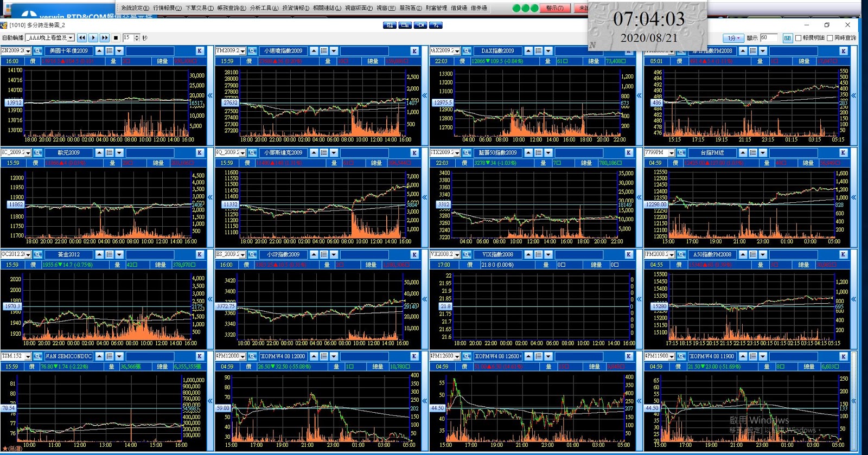The image size is (868, 455).
Task: Click the play auto-rotate button
Action: pos(93,38)
